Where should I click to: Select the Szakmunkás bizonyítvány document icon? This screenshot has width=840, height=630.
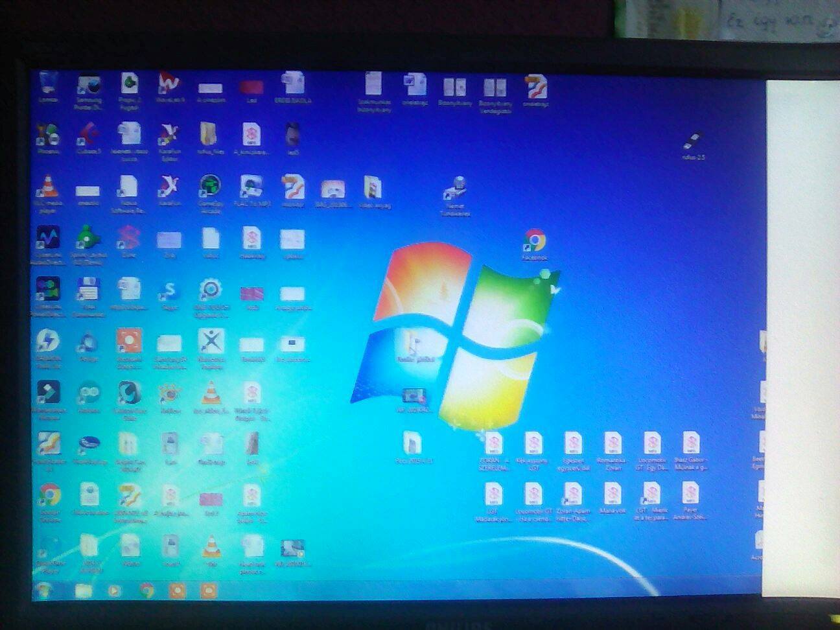tap(374, 91)
